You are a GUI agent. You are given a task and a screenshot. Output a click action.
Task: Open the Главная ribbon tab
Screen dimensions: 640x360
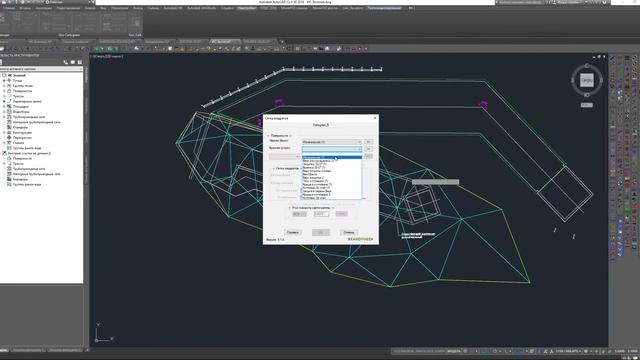click(9, 8)
